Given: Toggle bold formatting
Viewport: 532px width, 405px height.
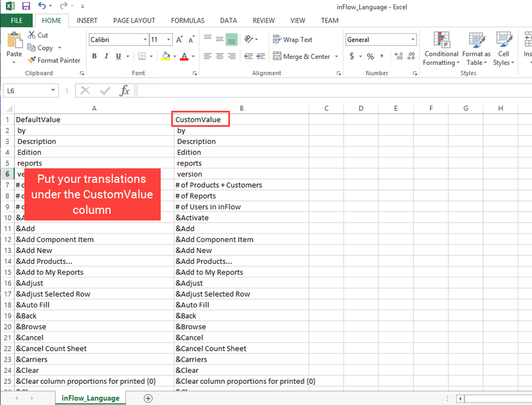Looking at the screenshot, I should pyautogui.click(x=94, y=56).
